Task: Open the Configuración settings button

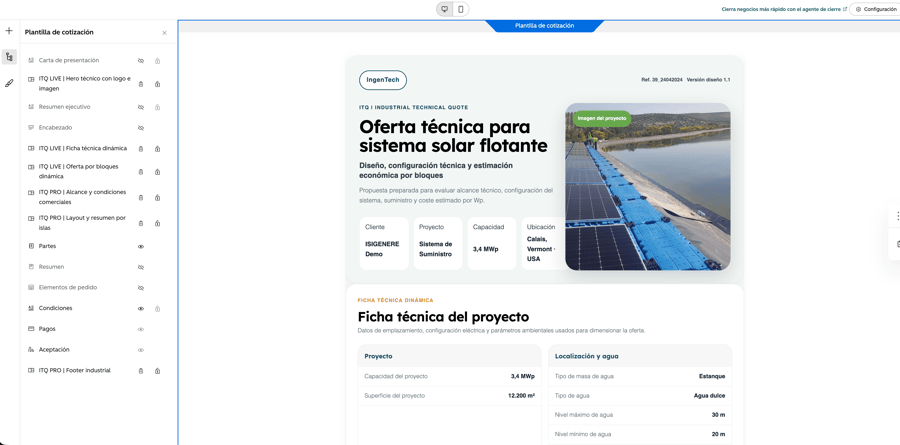Action: point(876,9)
